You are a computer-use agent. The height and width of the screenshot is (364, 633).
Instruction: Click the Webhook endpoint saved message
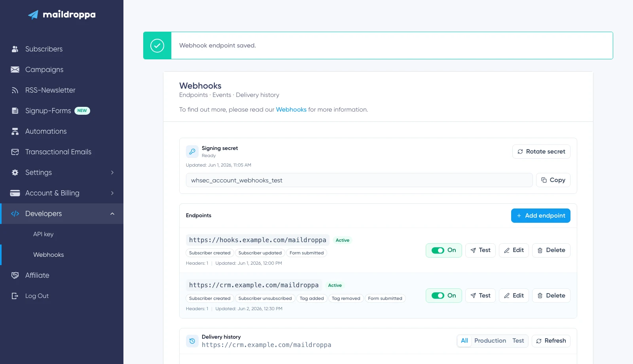(x=218, y=45)
